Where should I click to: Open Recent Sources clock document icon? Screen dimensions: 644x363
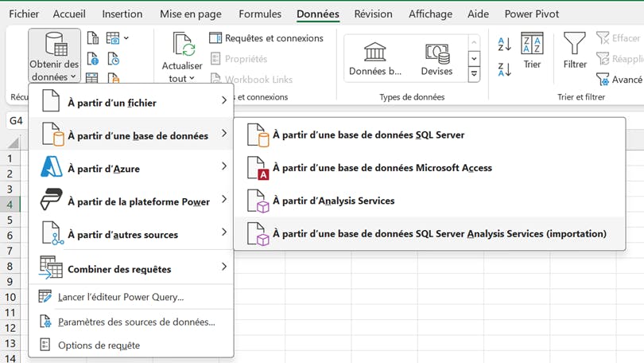coord(113,59)
